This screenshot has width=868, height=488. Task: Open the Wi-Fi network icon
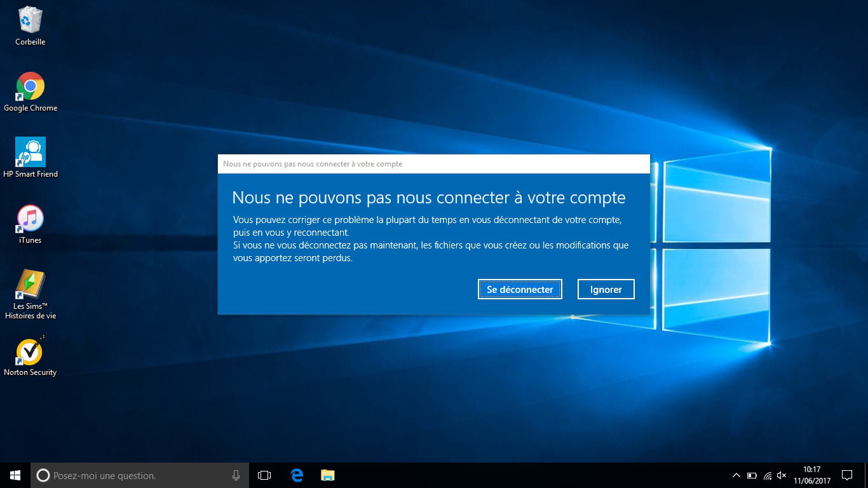click(767, 475)
